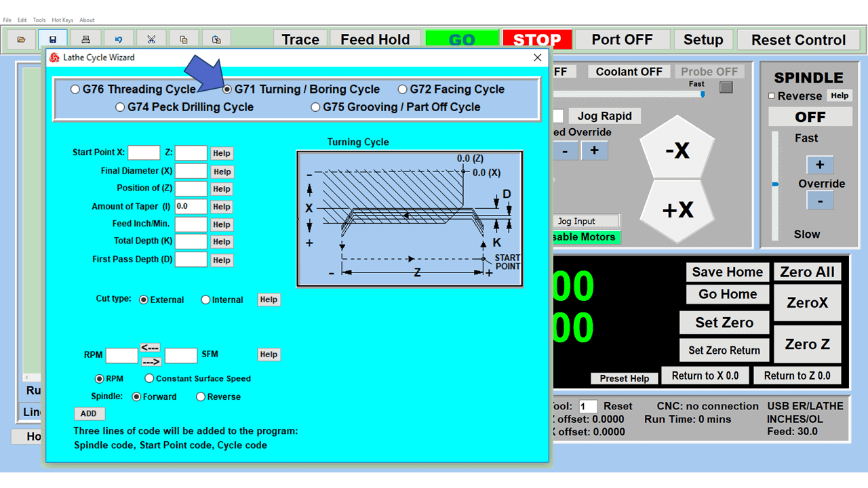Click the feed override minus button
This screenshot has height=488, width=868.
point(565,150)
